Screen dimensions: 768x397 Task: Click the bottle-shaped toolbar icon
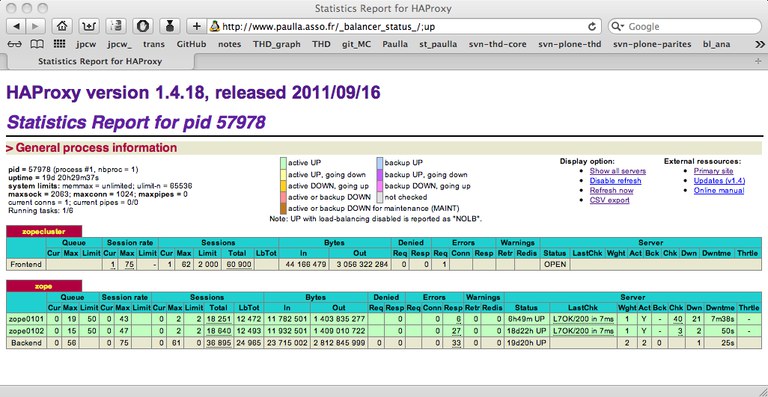point(169,26)
